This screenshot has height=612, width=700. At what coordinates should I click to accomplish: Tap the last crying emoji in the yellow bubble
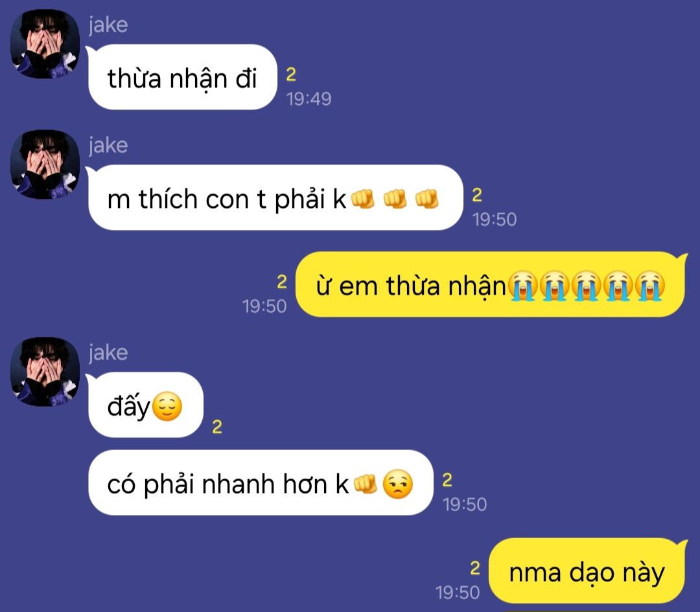click(650, 286)
